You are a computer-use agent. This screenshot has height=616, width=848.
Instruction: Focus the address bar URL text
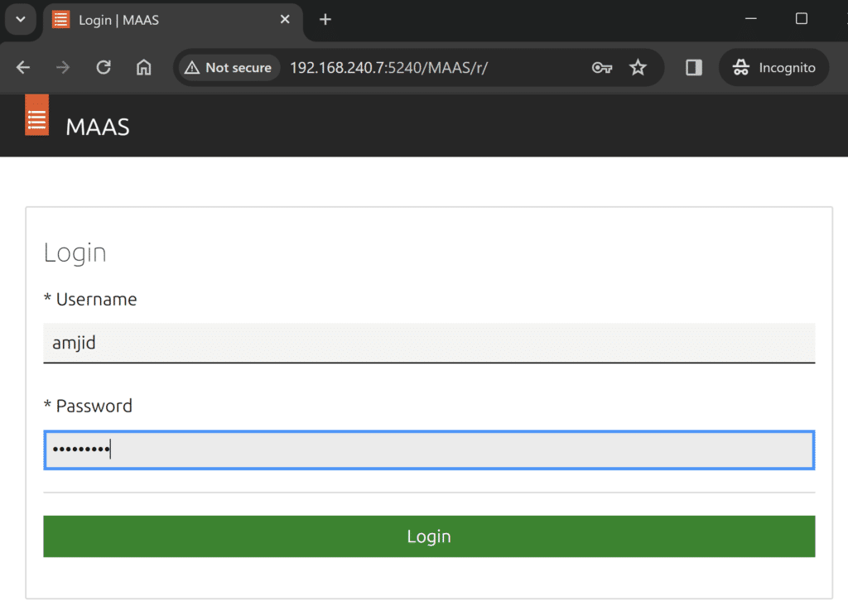click(389, 68)
